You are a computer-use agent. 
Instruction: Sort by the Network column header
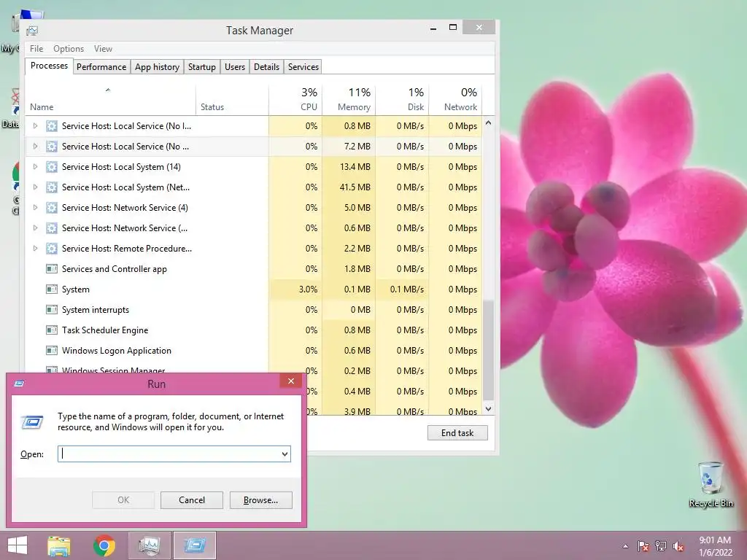tap(455, 100)
